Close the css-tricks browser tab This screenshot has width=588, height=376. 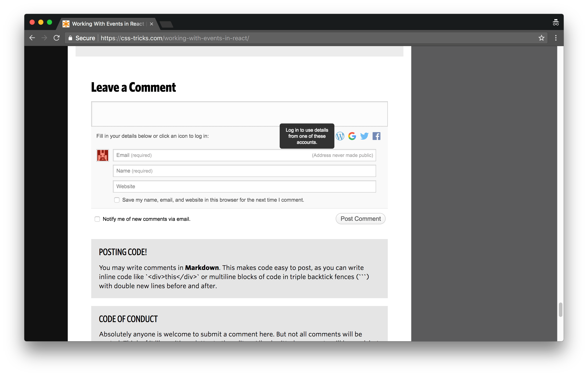pyautogui.click(x=151, y=24)
